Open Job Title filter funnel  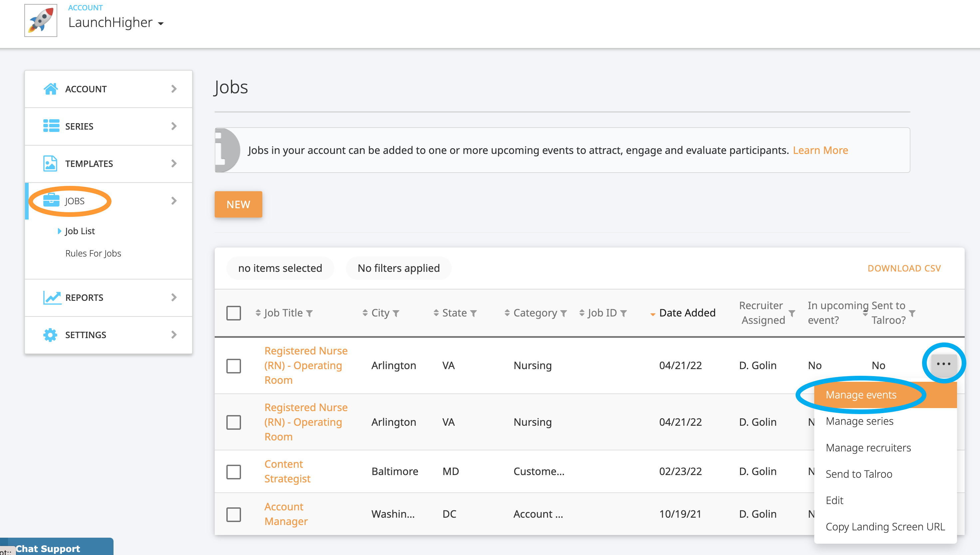coord(309,313)
